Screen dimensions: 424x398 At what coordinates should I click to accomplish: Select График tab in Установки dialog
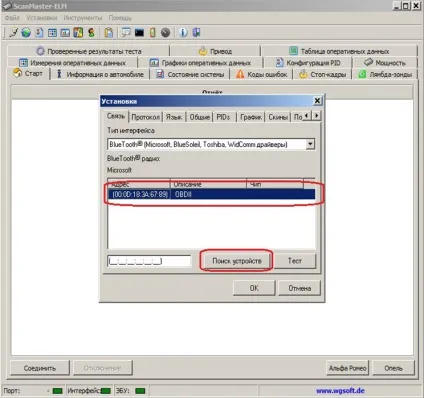pos(252,117)
